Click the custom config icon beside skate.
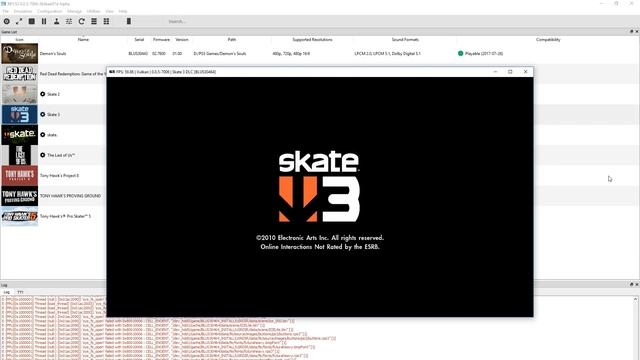The height and width of the screenshot is (360, 640). coord(42,135)
